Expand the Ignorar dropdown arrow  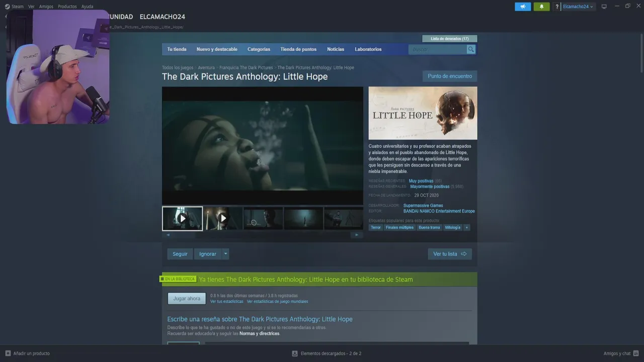pos(225,254)
